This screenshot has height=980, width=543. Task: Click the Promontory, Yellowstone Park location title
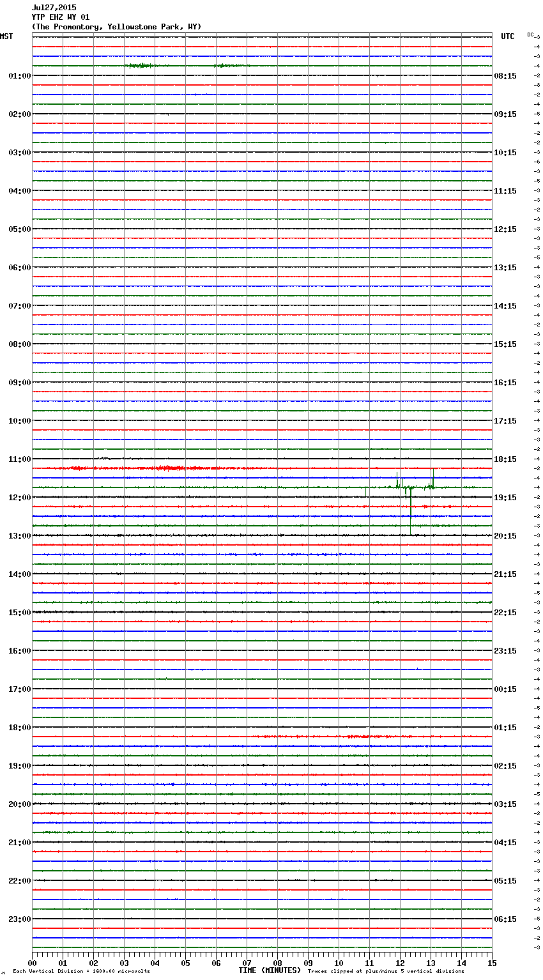pyautogui.click(x=116, y=27)
